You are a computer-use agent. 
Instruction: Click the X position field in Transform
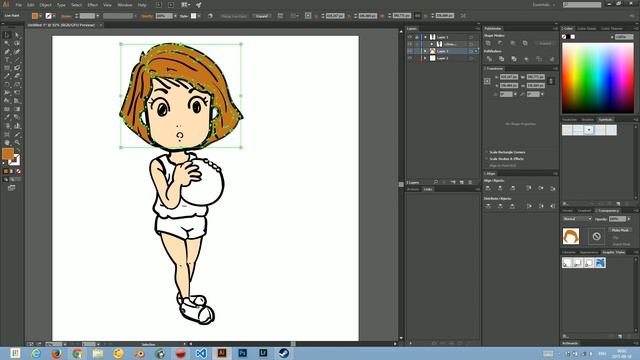509,77
